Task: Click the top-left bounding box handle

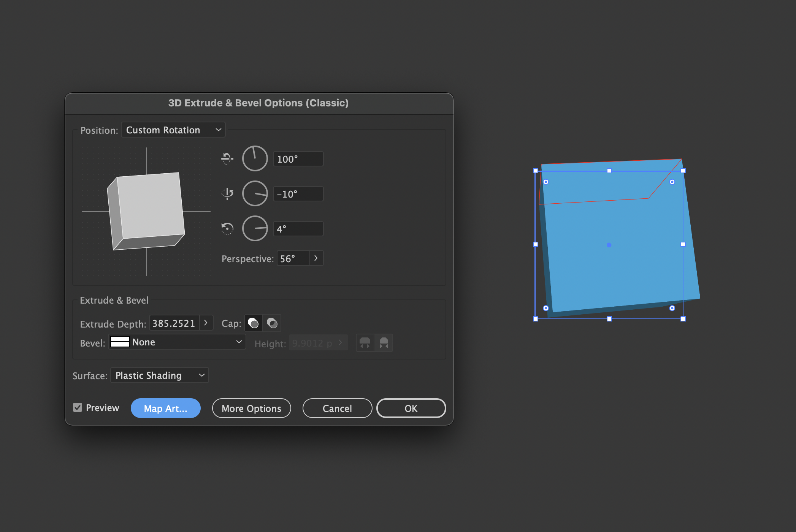Action: tap(536, 171)
